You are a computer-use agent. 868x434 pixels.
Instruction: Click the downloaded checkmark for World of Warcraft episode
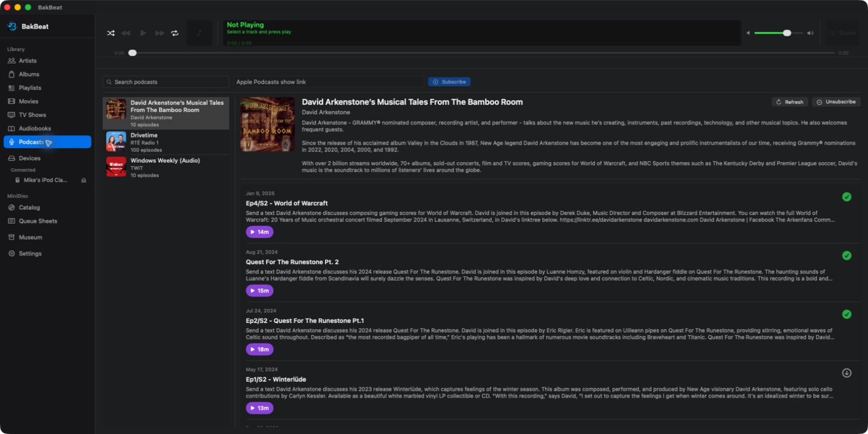pos(847,197)
